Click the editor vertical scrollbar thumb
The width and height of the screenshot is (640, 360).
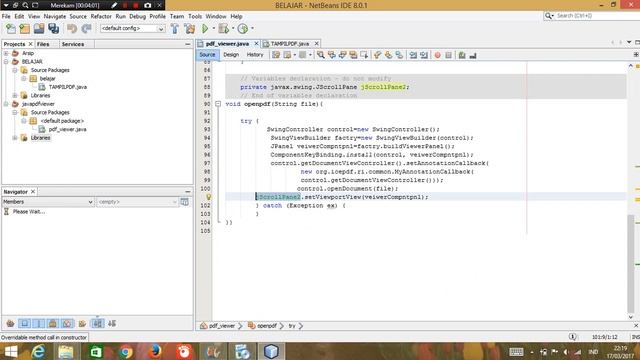(631, 263)
